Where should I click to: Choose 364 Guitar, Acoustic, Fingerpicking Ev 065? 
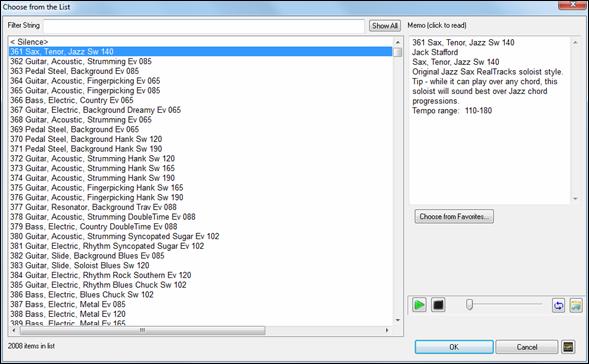tap(201, 81)
